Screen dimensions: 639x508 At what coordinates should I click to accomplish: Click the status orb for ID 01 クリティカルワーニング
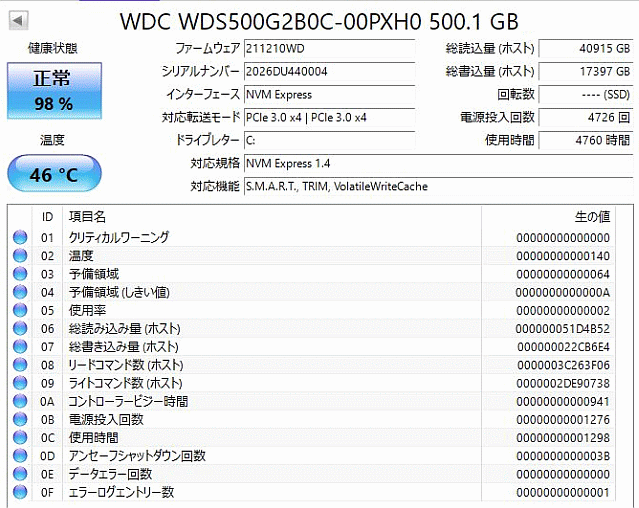click(x=20, y=237)
